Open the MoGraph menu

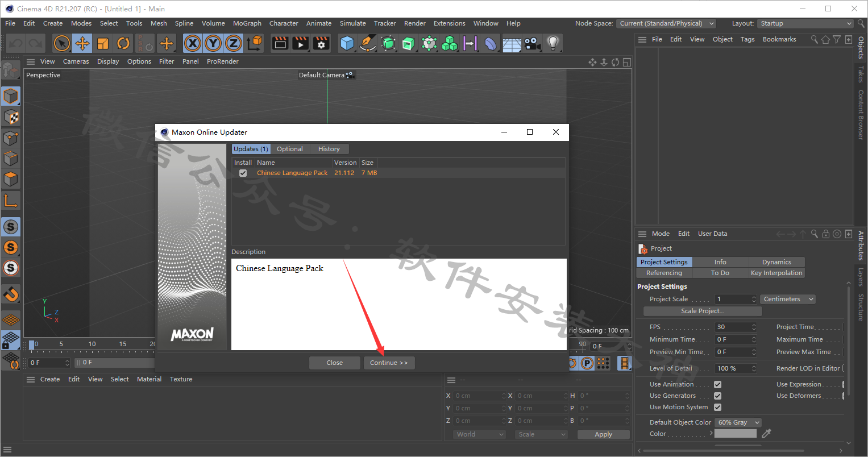click(x=247, y=23)
